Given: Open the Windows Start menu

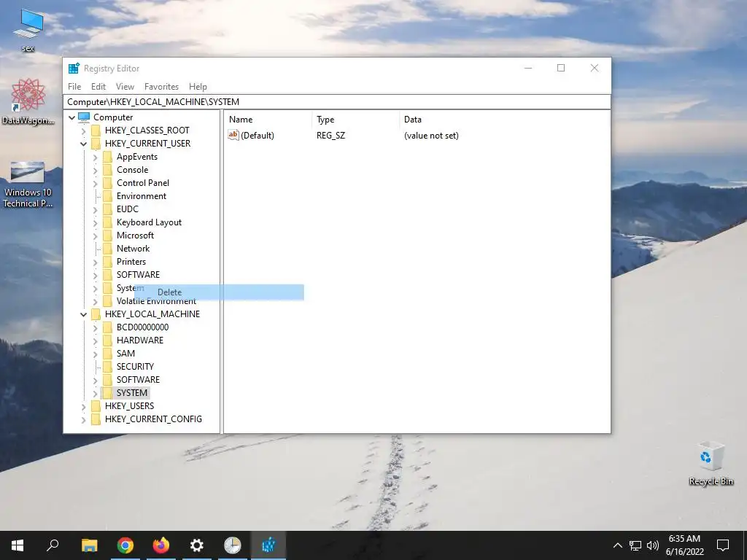Looking at the screenshot, I should [18, 545].
